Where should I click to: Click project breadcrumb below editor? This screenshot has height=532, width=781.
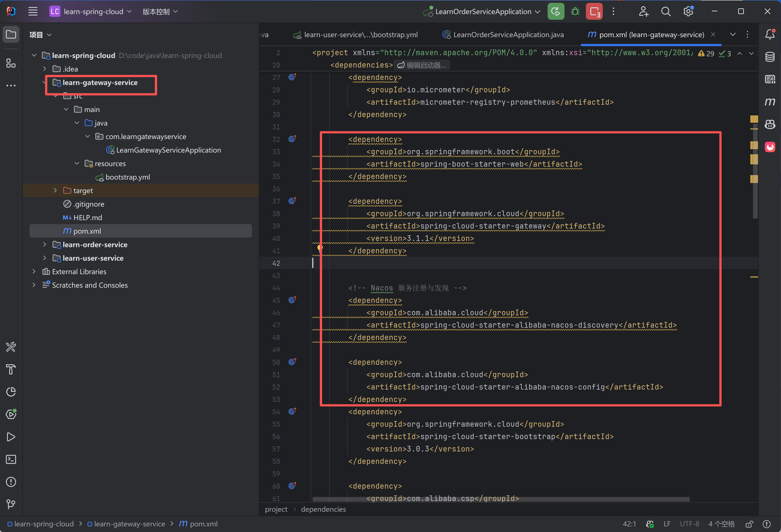(x=276, y=509)
